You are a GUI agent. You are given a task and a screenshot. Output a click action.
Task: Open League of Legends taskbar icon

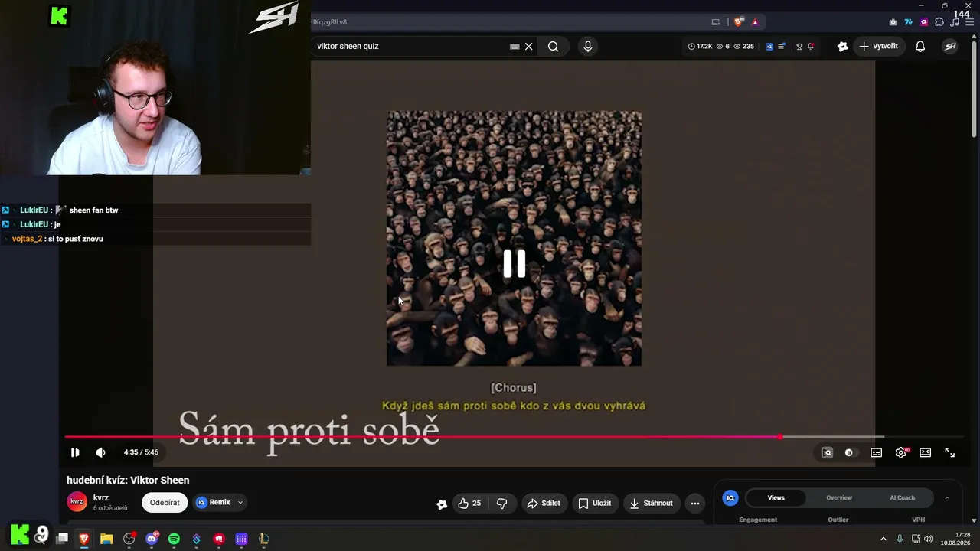pos(263,539)
